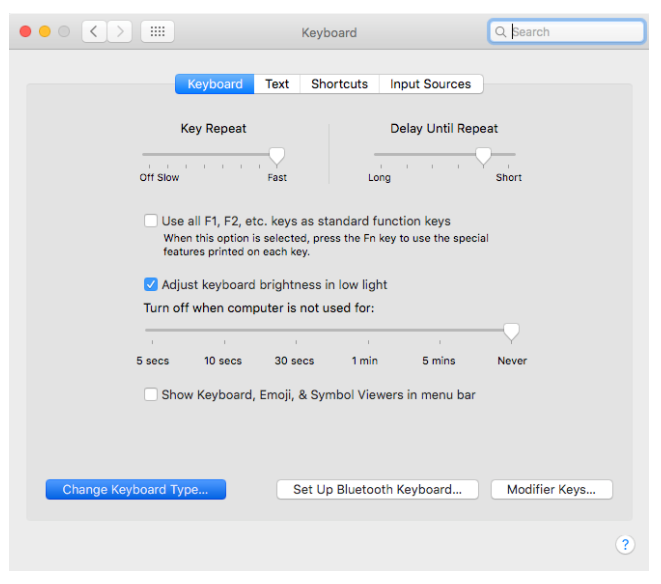Open Set Up Bluetooth Keyboard dialog
Screen dimensions: 661x584
point(377,490)
